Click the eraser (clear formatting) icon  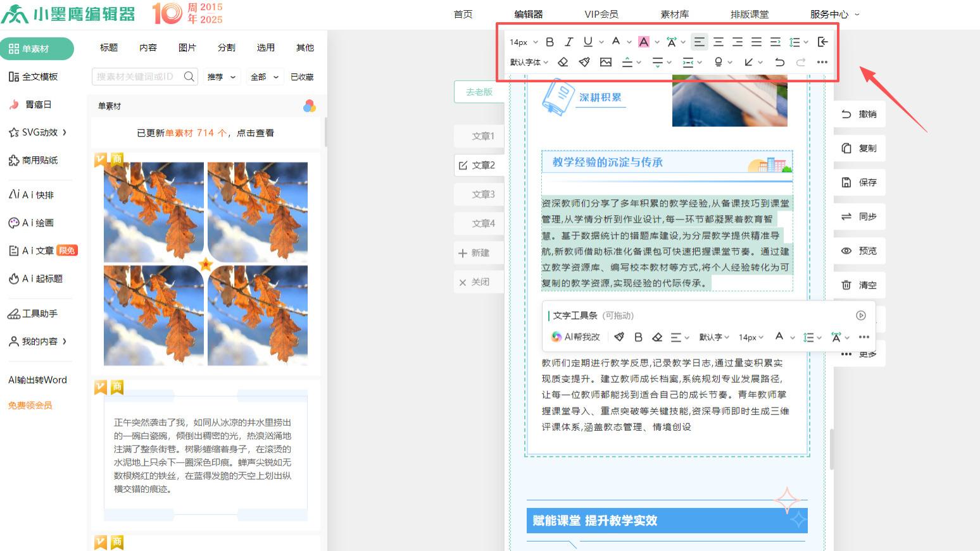(563, 61)
